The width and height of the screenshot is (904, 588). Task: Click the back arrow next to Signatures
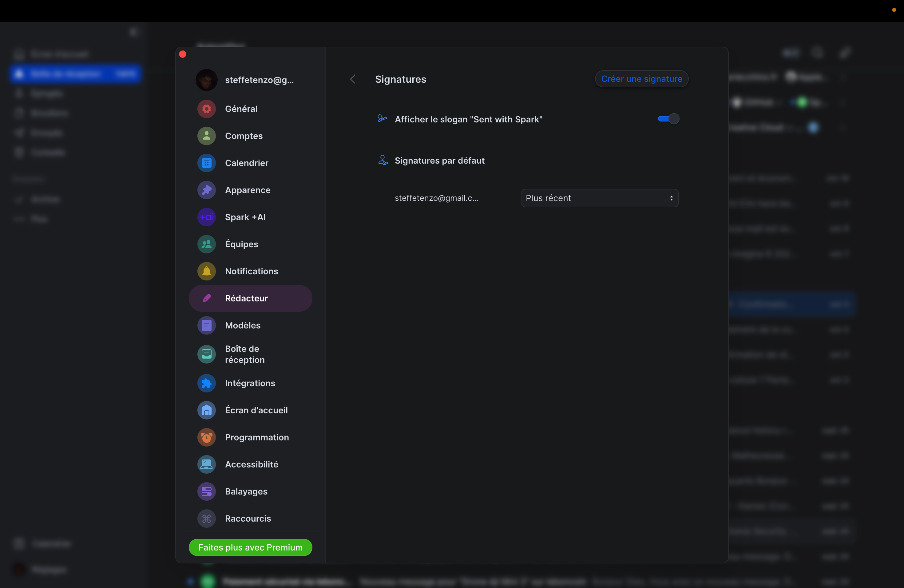(355, 79)
